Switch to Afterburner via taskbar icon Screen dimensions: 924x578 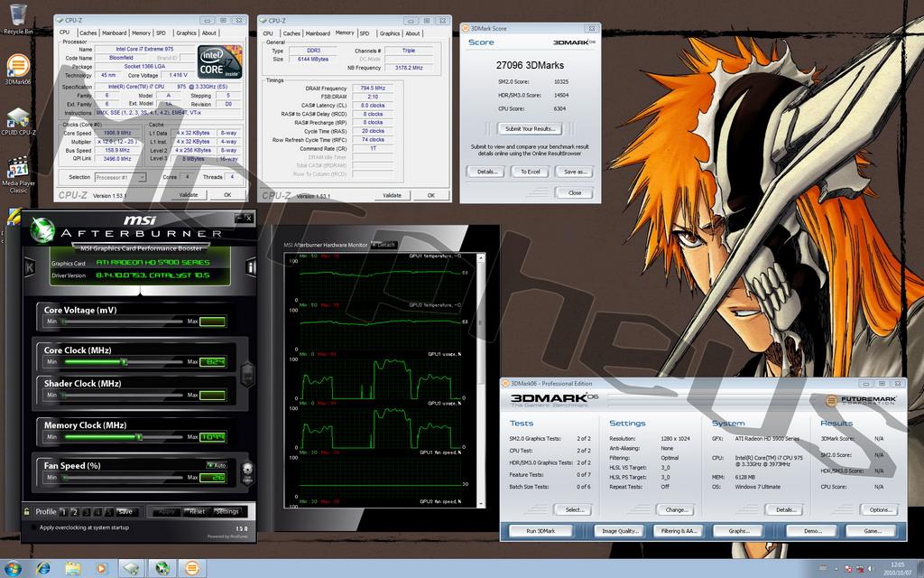pyautogui.click(x=162, y=569)
